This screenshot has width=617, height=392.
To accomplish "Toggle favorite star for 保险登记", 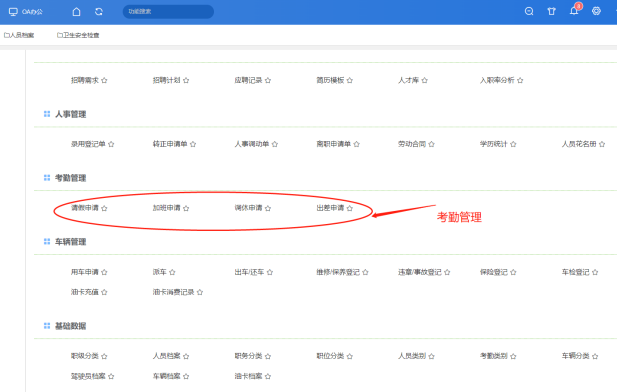I will click(513, 272).
